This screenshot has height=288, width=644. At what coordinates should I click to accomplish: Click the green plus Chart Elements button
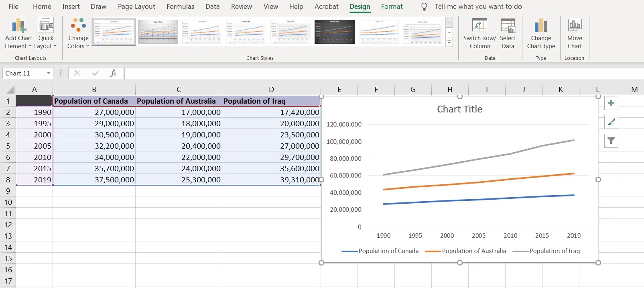[x=611, y=103]
